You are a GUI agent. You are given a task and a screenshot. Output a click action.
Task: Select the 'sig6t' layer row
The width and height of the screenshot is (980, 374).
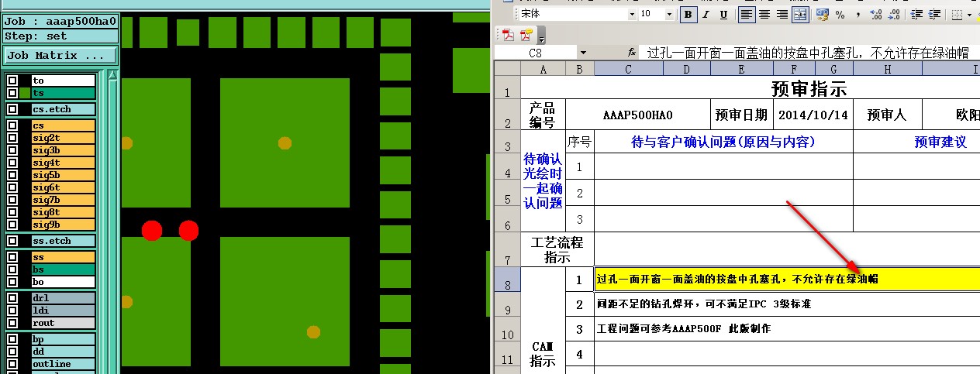point(63,187)
